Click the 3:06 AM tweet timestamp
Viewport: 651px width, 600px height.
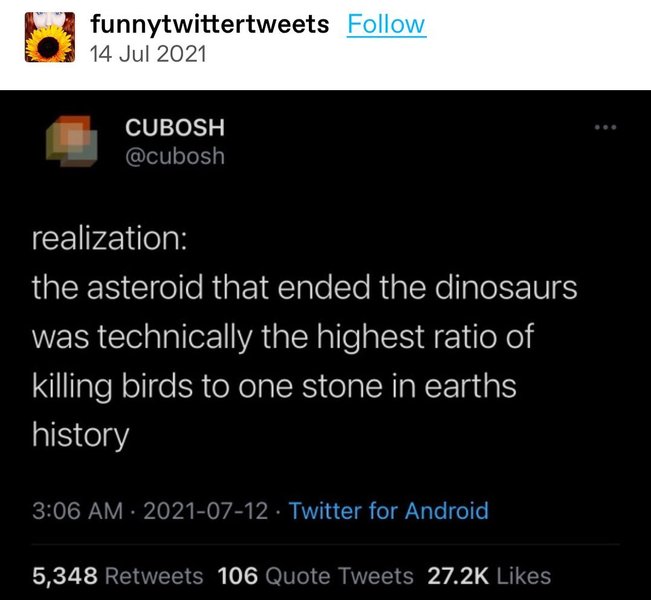tap(76, 511)
